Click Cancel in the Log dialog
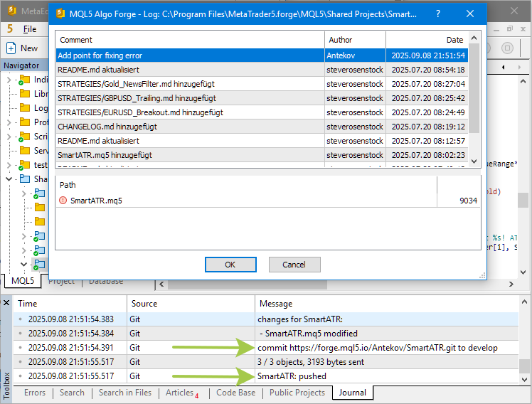 [x=294, y=265]
